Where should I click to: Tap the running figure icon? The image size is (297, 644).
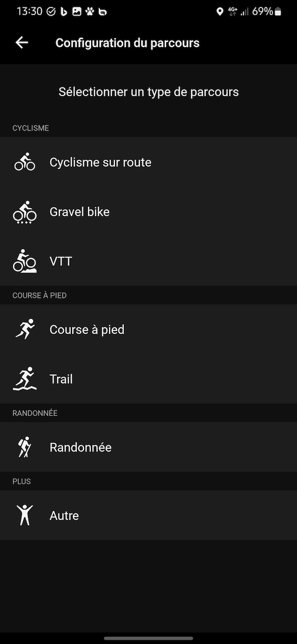point(25,329)
